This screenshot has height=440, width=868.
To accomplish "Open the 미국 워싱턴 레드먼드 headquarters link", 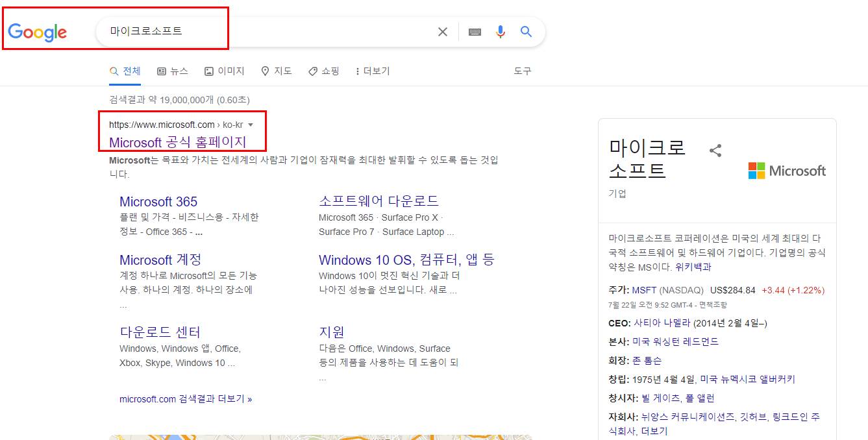I will 675,341.
